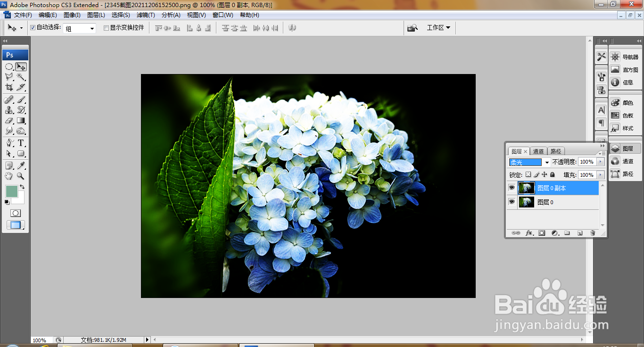Open the 文件(F) menu
644x347 pixels.
tap(23, 15)
